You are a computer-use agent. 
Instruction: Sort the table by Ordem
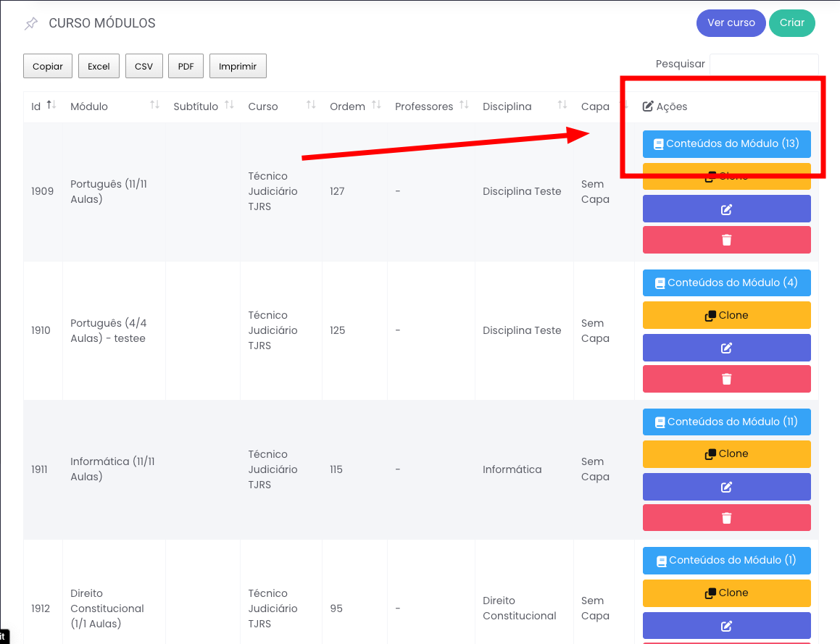click(x=354, y=106)
